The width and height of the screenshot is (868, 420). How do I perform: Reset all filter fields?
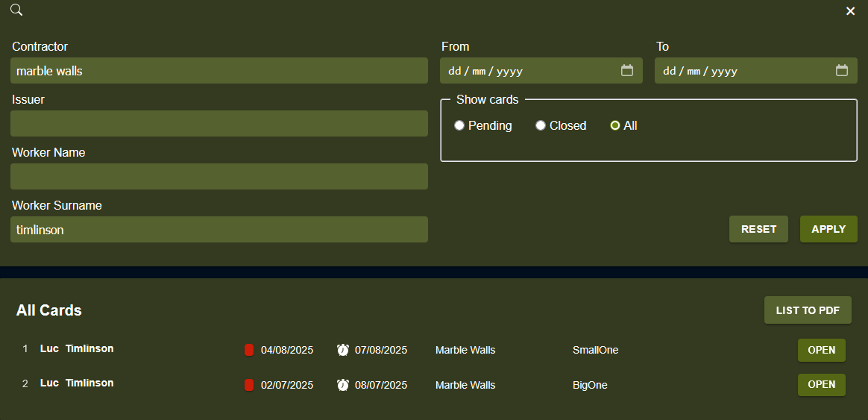click(x=758, y=229)
